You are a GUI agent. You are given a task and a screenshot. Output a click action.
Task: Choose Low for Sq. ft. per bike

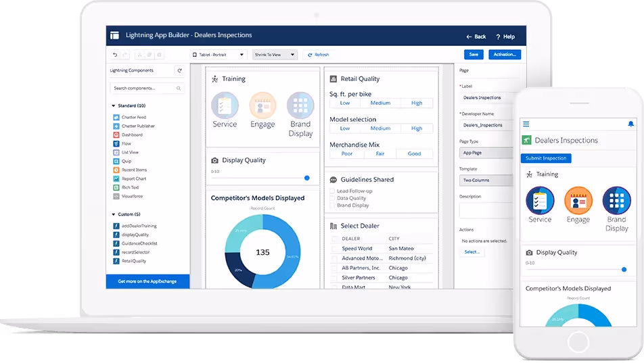[345, 103]
